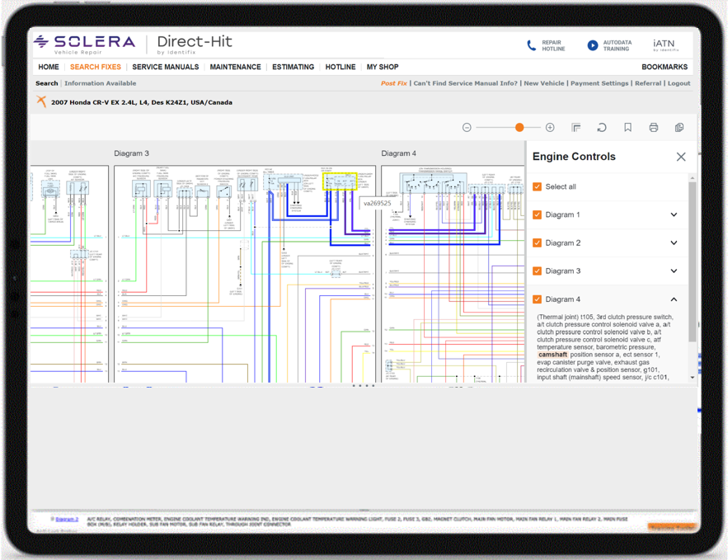Expand the Diagram 1 details chevron
The width and height of the screenshot is (728, 560).
tap(674, 215)
